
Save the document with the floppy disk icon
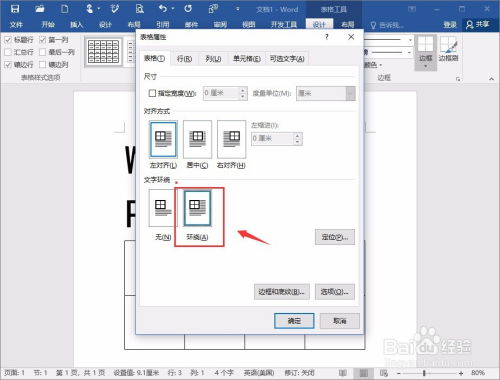point(15,9)
